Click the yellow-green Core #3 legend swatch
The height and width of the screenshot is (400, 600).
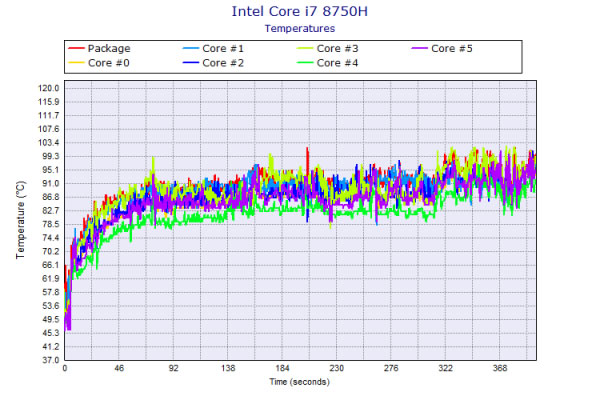pyautogui.click(x=305, y=49)
